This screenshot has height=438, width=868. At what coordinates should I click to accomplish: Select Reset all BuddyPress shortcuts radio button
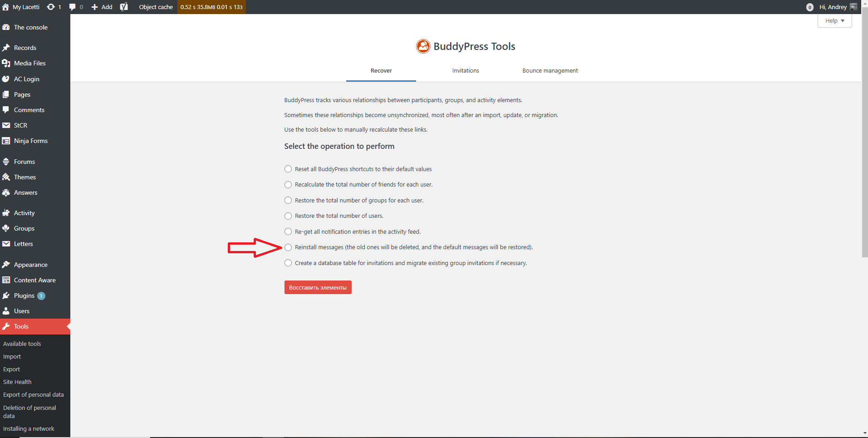pyautogui.click(x=288, y=169)
